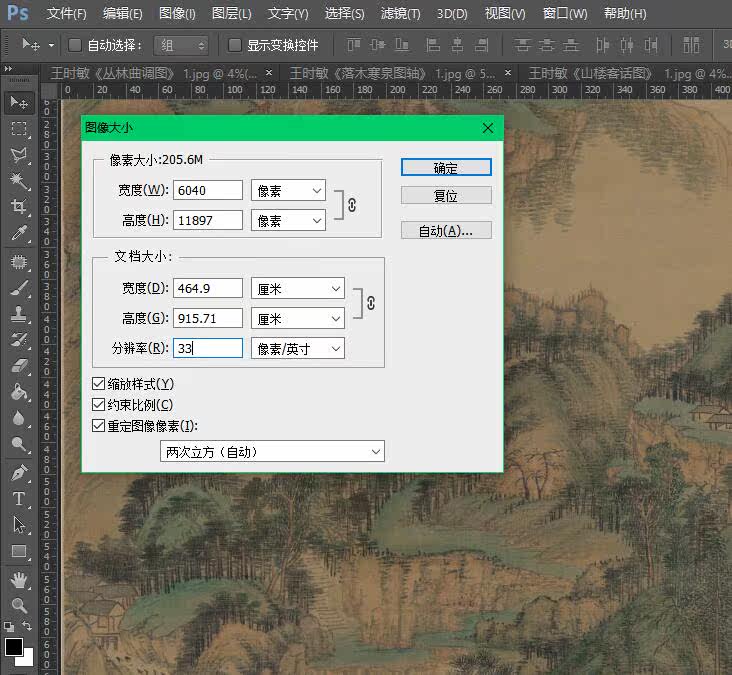The width and height of the screenshot is (732, 675).
Task: Open the tool preset picker arrow
Action: [x=51, y=45]
